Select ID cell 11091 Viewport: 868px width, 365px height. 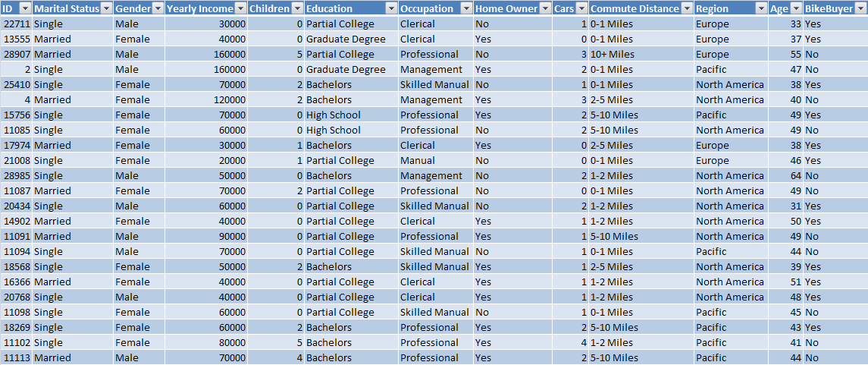coord(16,236)
